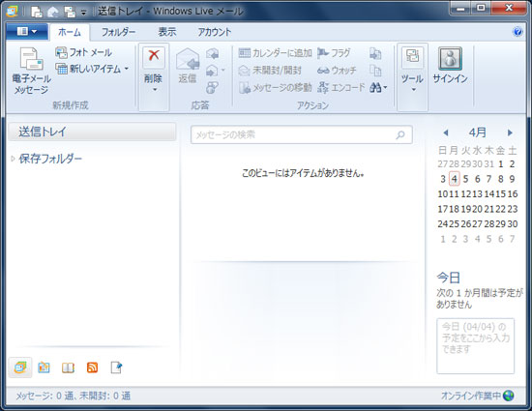This screenshot has width=532, height=411.
Task: Click the 保存フォルダー label
Action: pyautogui.click(x=50, y=159)
